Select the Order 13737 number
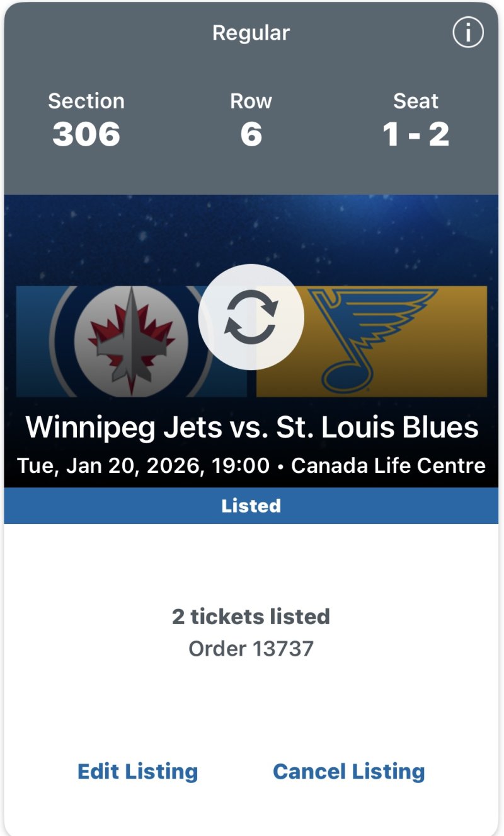The width and height of the screenshot is (504, 836). coord(251,648)
